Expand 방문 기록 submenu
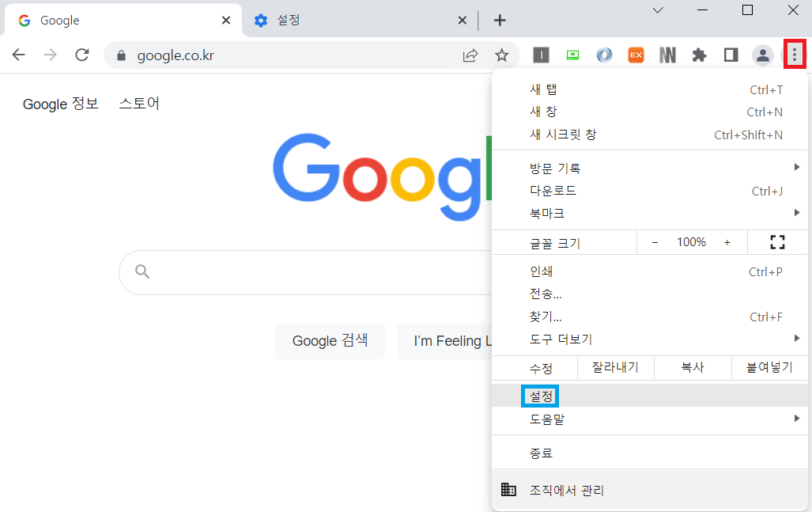The height and width of the screenshot is (512, 812). 650,168
